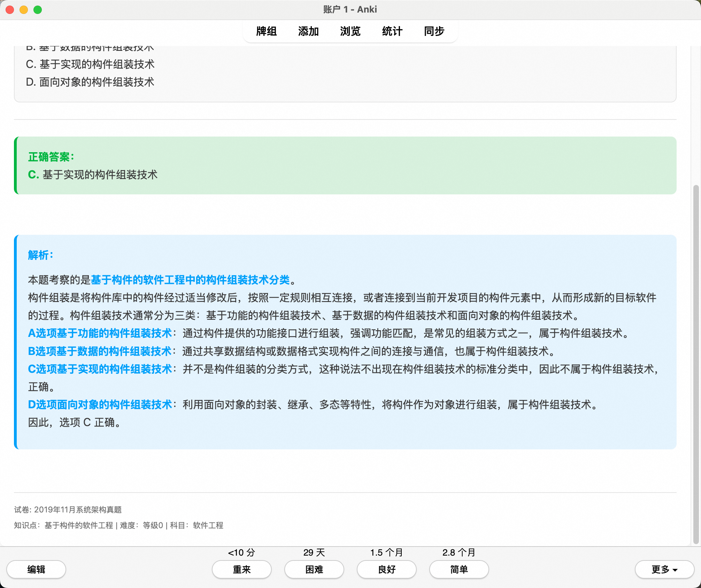Rate card as 困难 (Hard)
This screenshot has height=588, width=701.
pyautogui.click(x=314, y=569)
